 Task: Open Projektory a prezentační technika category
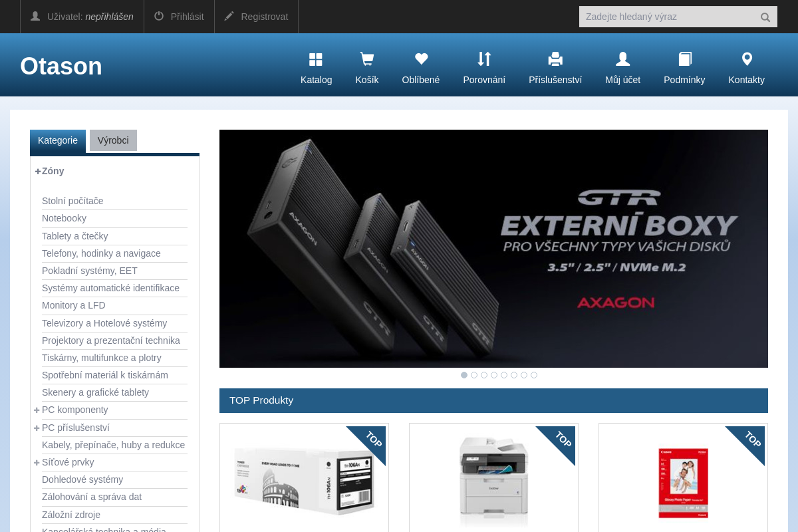pyautogui.click(x=111, y=340)
